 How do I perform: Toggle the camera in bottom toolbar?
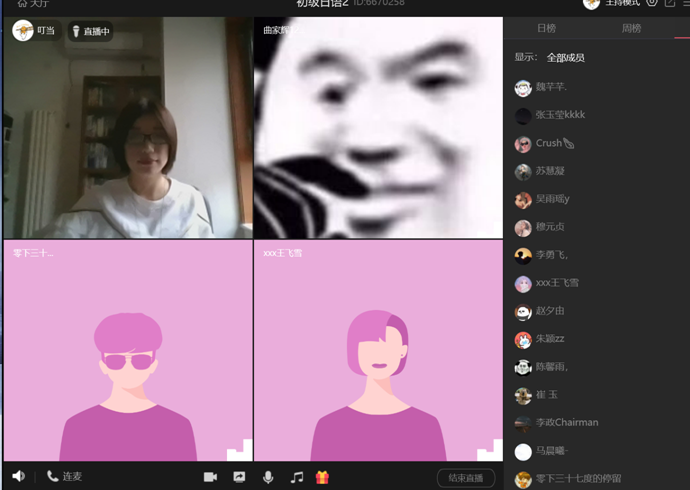[210, 477]
